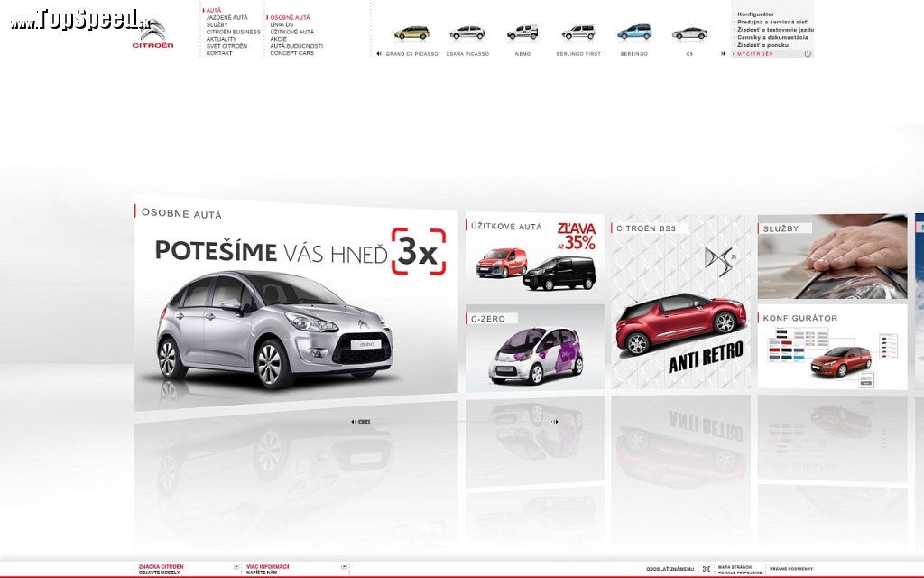The height and width of the screenshot is (578, 924).
Task: Open the MyCitroën login link
Action: coord(755,53)
